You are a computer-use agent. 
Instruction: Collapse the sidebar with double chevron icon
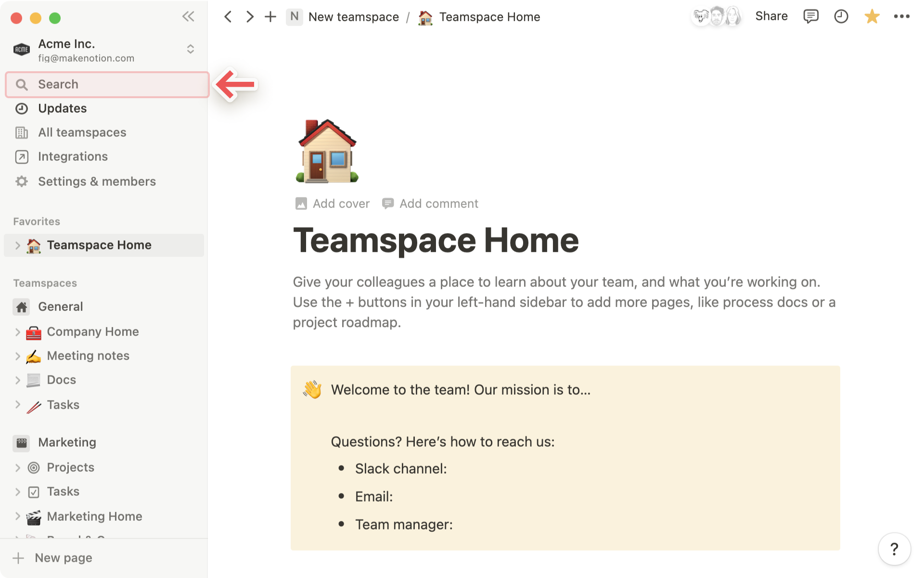(188, 17)
